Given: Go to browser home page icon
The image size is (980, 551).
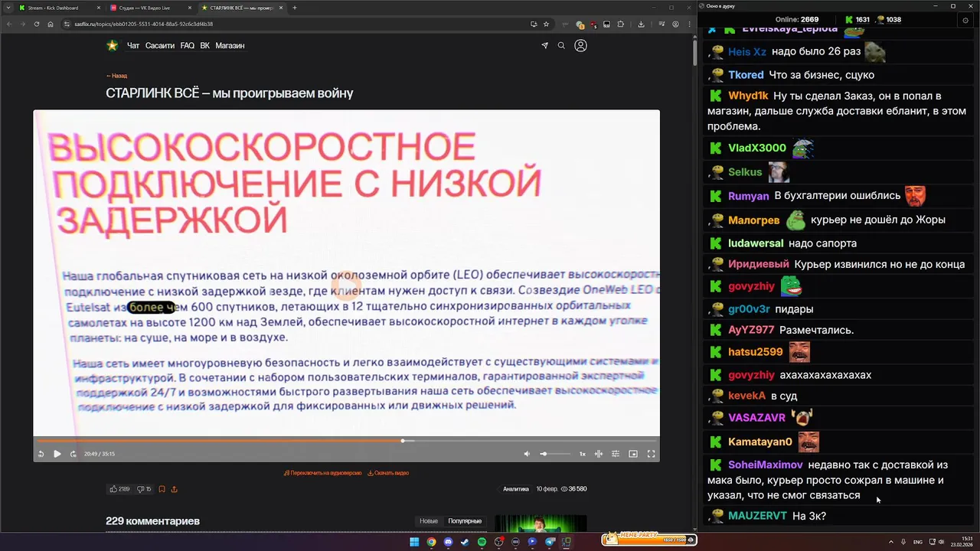Looking at the screenshot, I should tap(51, 24).
